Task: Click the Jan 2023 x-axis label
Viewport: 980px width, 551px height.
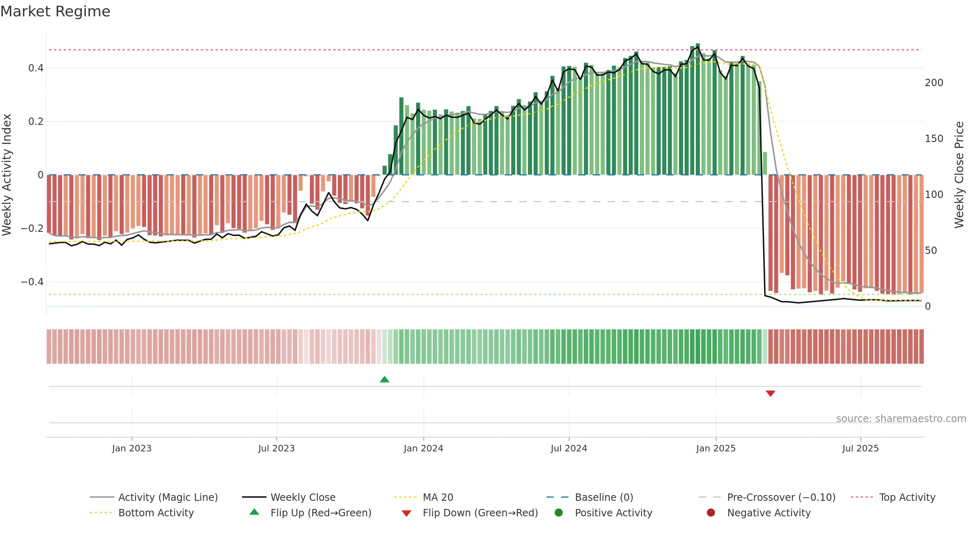Action: tap(132, 448)
